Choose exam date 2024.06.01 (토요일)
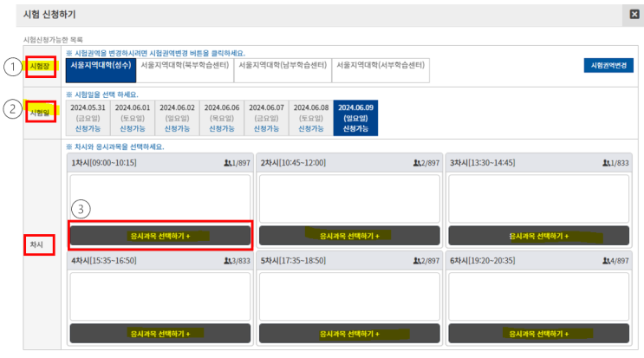The height and width of the screenshot is (358, 644). [x=133, y=118]
